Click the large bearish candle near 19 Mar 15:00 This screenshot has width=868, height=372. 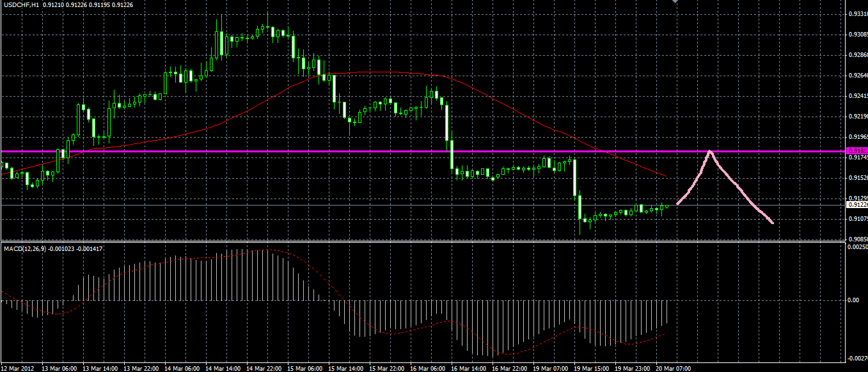click(575, 178)
